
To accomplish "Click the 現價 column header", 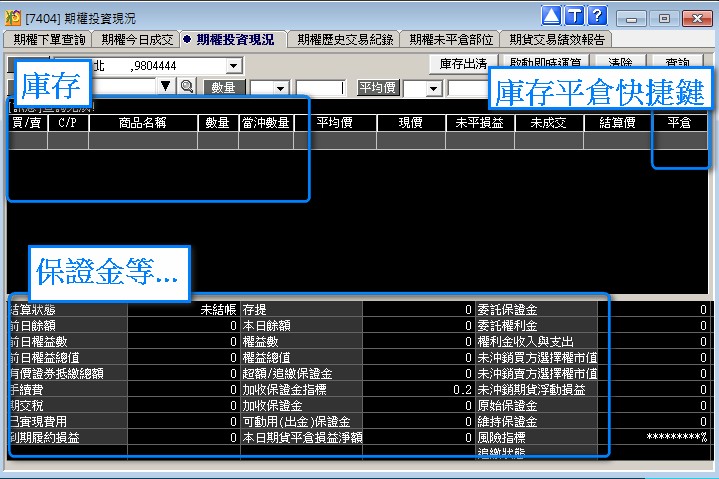I will point(410,123).
